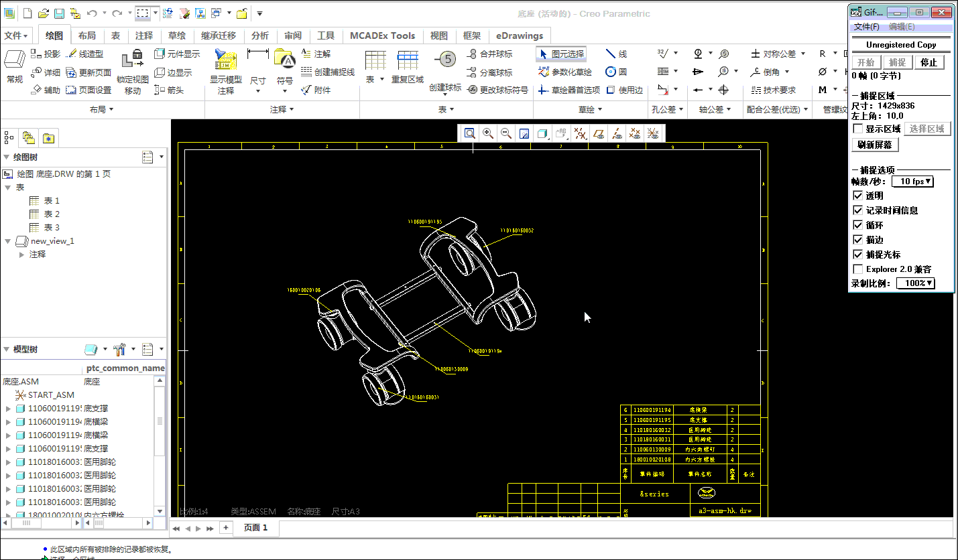Expand the new_view_1 tree node
The height and width of the screenshot is (560, 958).
(x=7, y=241)
